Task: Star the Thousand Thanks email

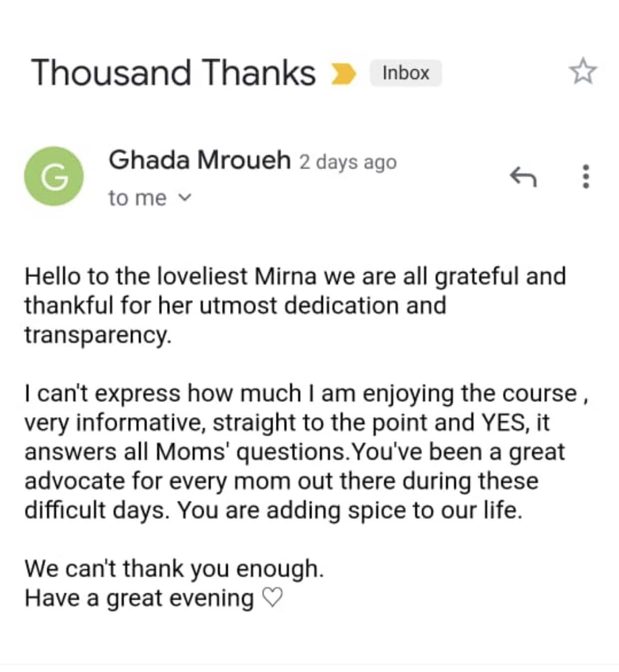Action: click(x=583, y=72)
